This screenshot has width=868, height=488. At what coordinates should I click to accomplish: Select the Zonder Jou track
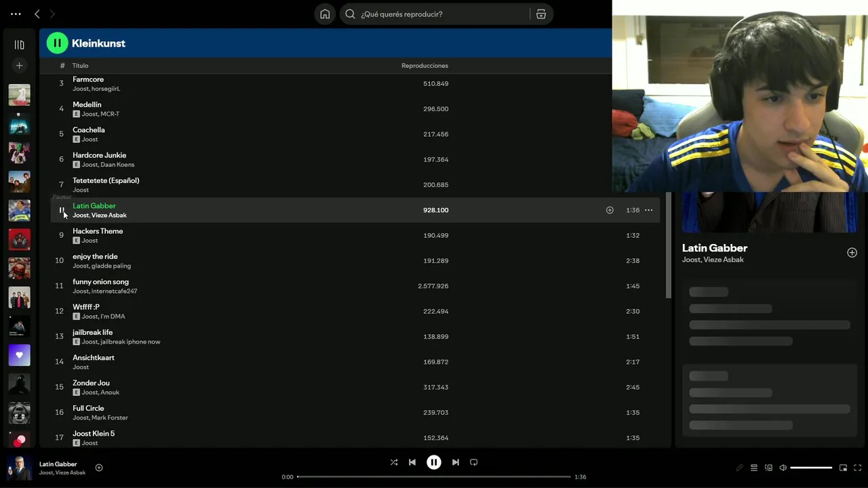coord(91,383)
